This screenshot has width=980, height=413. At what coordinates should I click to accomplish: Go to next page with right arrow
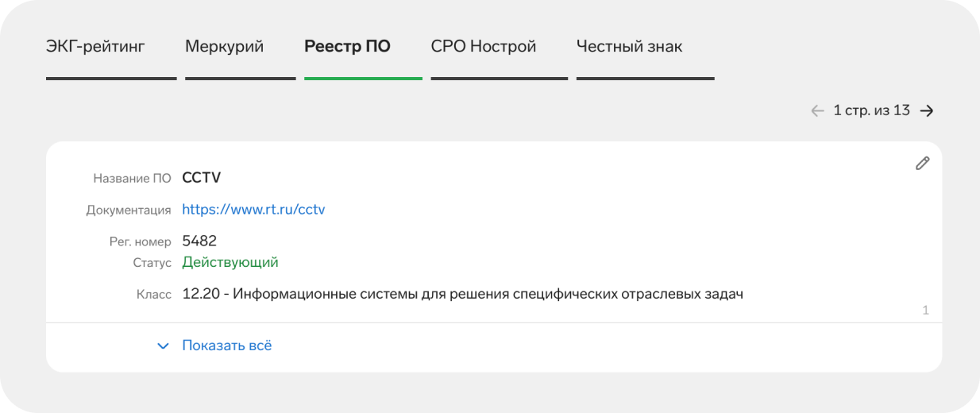(x=927, y=111)
